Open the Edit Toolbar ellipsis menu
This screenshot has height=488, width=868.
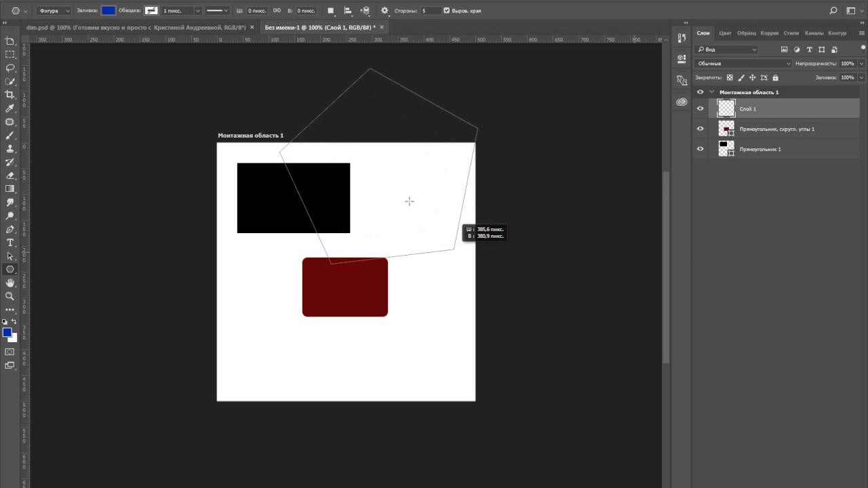pyautogui.click(x=10, y=310)
